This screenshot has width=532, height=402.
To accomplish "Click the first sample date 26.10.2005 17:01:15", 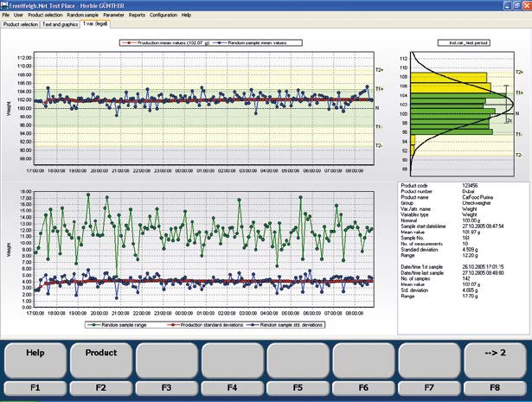I will 483,267.
